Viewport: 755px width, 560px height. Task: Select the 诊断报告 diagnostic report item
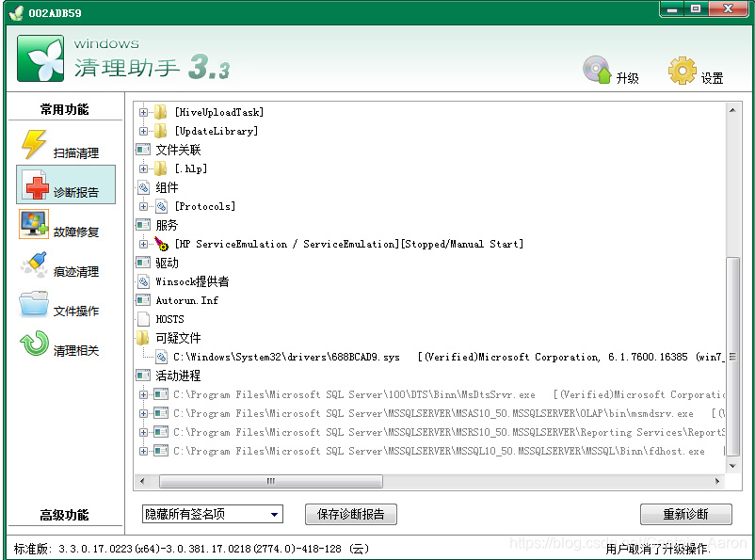[66, 184]
